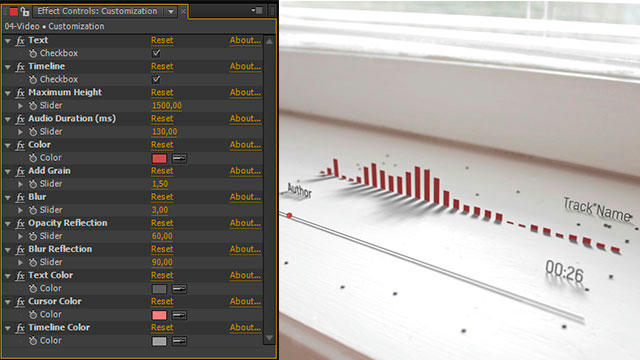
Task: Open About for Audio Duration effect
Action: pyautogui.click(x=245, y=118)
